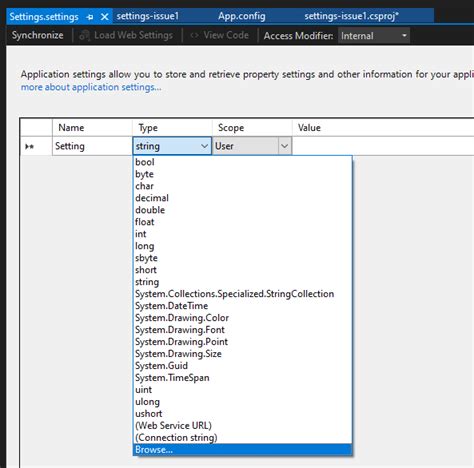The image size is (474, 468).
Task: Click the Load Web Settings icon
Action: coord(85,35)
